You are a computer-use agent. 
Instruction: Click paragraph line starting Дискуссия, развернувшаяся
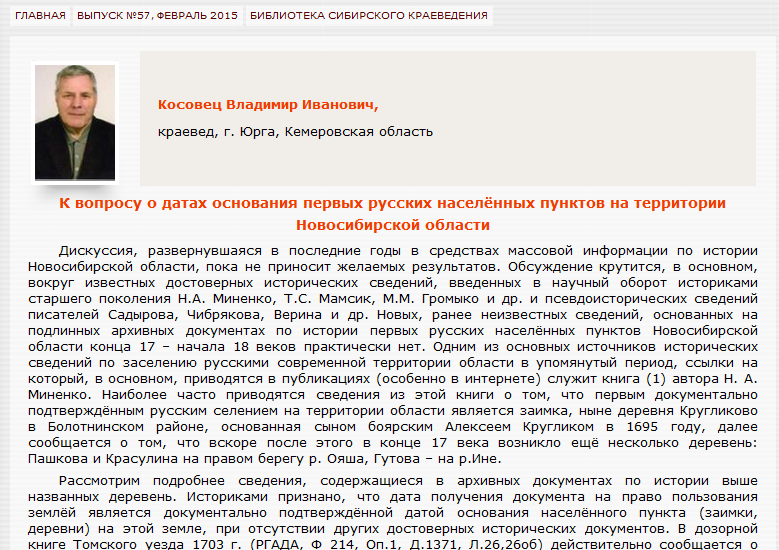click(408, 250)
